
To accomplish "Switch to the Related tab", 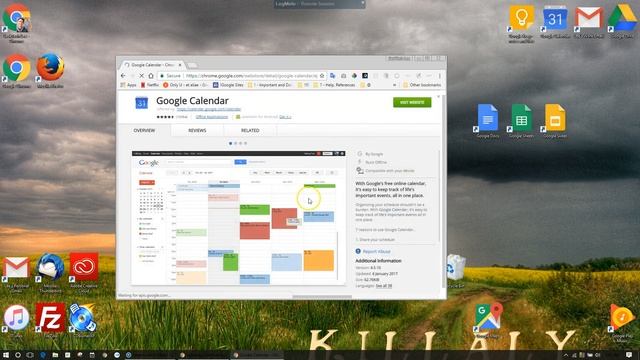I will tap(250, 130).
